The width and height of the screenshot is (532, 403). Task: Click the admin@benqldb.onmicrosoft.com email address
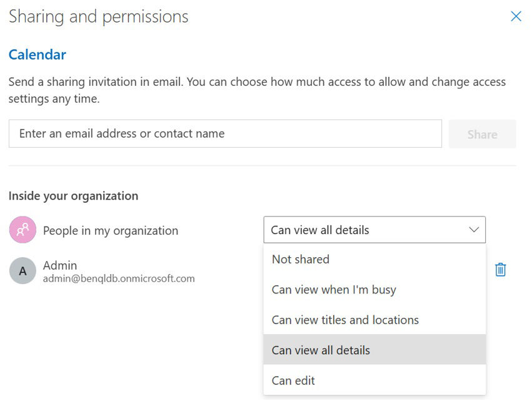coord(119,278)
